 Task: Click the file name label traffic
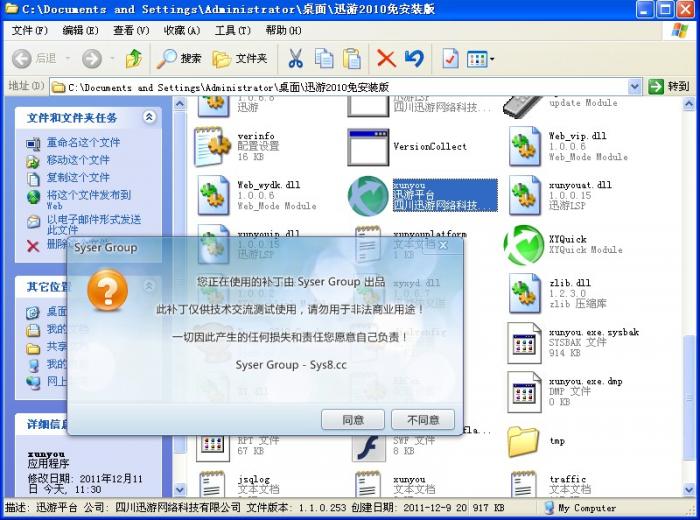(567, 478)
